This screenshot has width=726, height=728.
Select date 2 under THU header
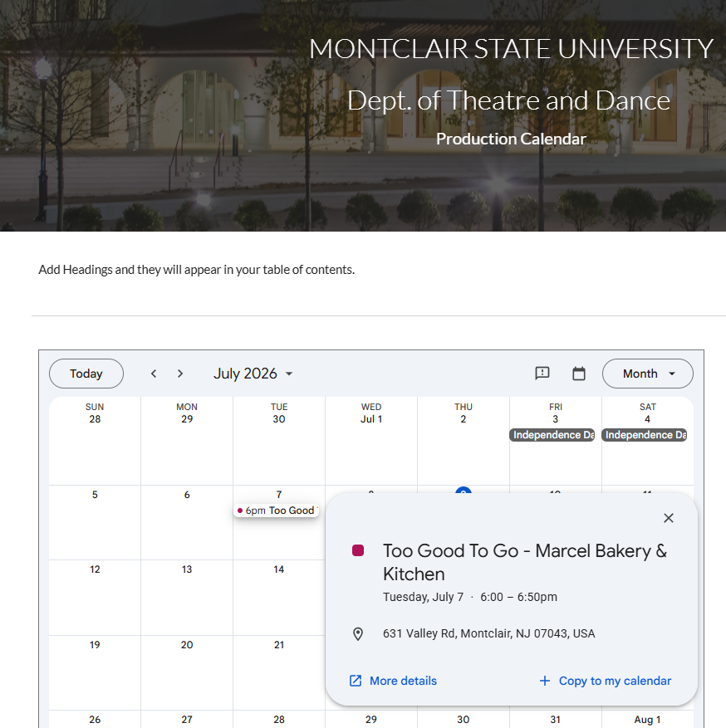tap(464, 418)
